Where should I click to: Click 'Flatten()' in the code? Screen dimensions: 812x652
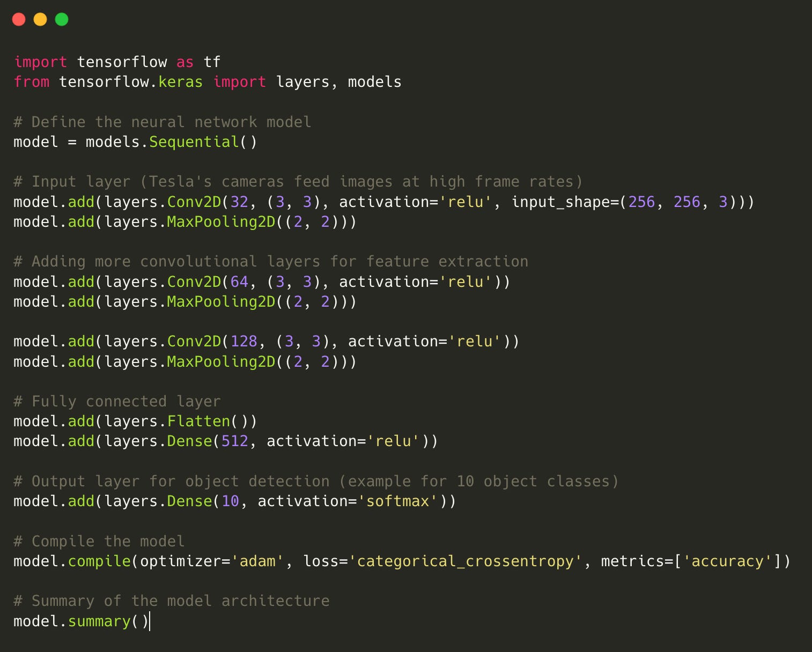click(208, 421)
